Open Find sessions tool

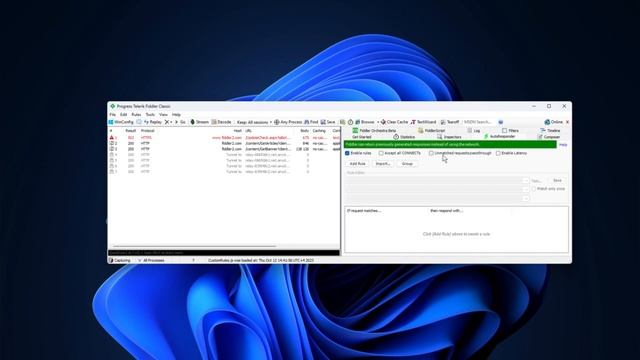pyautogui.click(x=311, y=122)
